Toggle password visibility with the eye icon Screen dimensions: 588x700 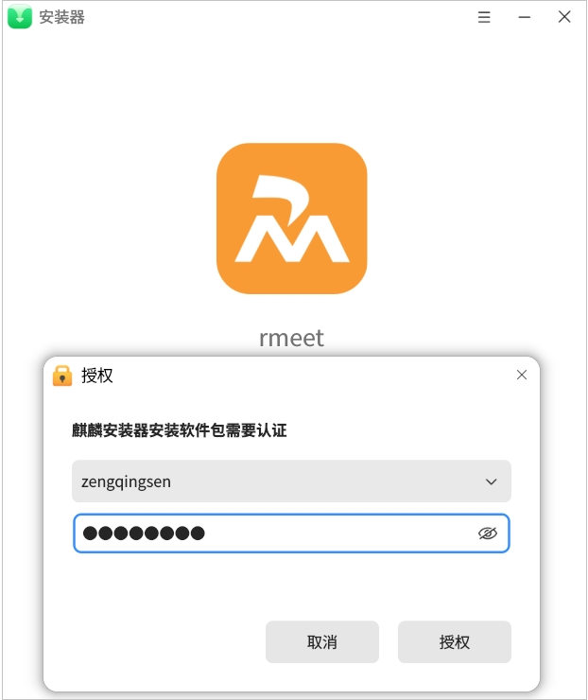(488, 533)
